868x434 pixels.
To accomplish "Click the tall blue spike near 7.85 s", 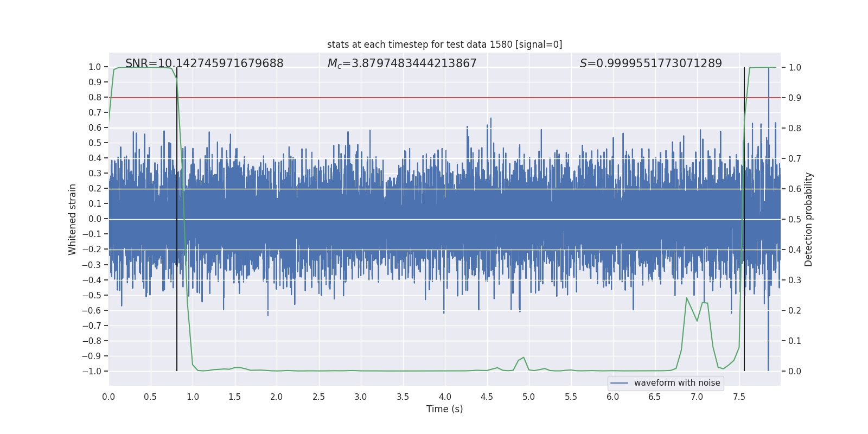I will pos(768,219).
